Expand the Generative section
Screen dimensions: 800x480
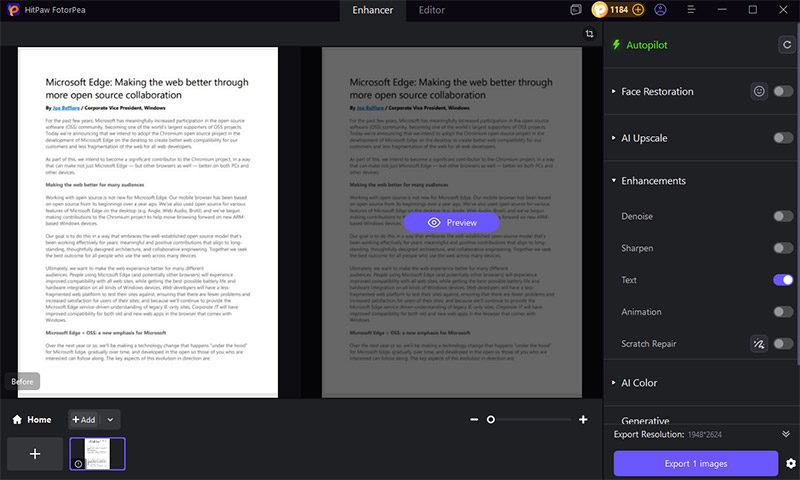[x=645, y=420]
